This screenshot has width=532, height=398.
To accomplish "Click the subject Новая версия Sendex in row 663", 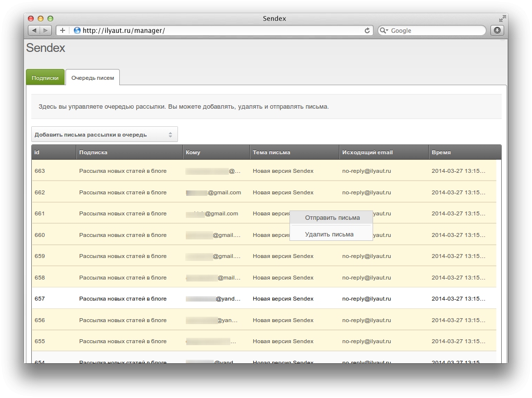I will coord(283,171).
